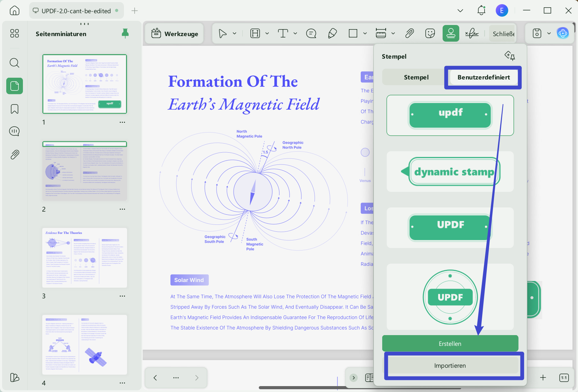Toggle the stamp tool button
578x392 pixels.
click(x=451, y=33)
